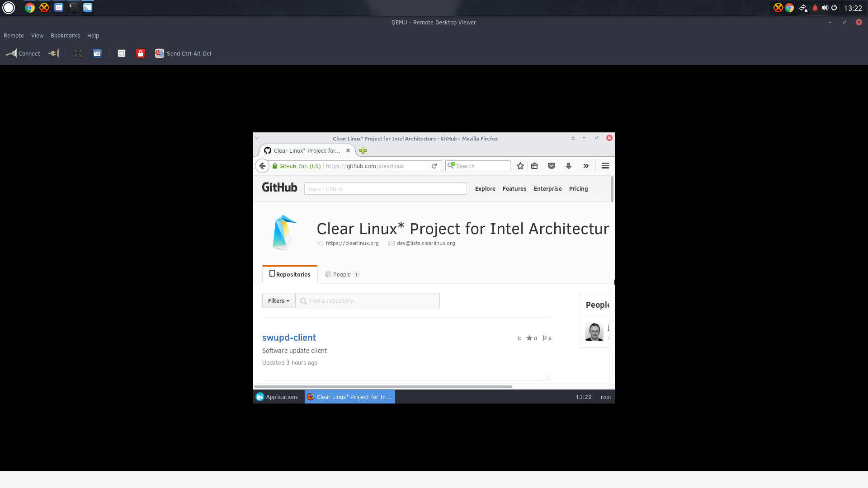Open the Applications menu in the guest
Screen dimensions: 868x488
point(277,397)
